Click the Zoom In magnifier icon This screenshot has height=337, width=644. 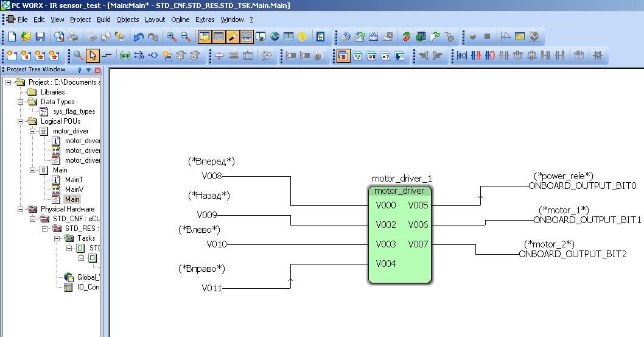[172, 37]
